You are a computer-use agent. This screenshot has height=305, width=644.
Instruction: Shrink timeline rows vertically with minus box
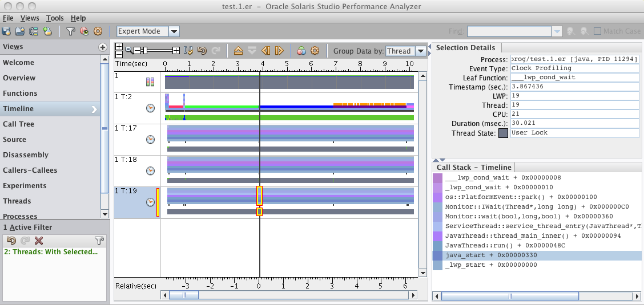coord(119,54)
